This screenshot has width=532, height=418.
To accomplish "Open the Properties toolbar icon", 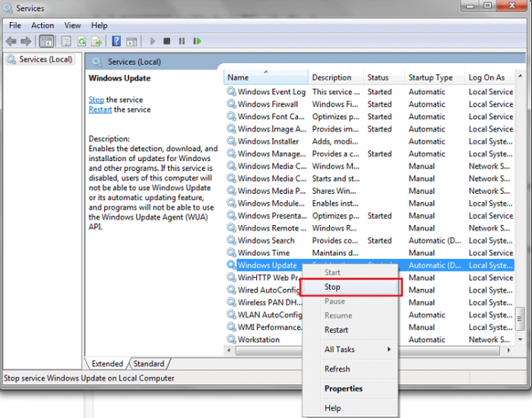I will tap(66, 41).
